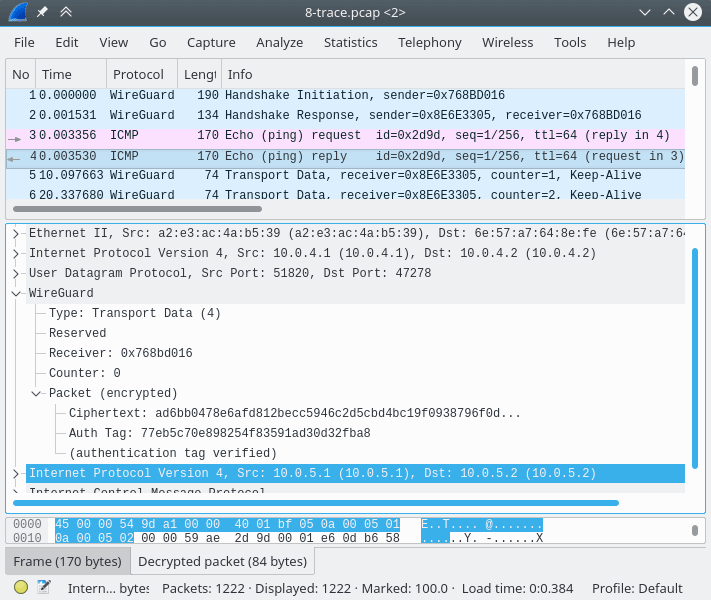711x600 pixels.
Task: Open capture file properties icon in status bar
Action: pyautogui.click(x=43, y=588)
